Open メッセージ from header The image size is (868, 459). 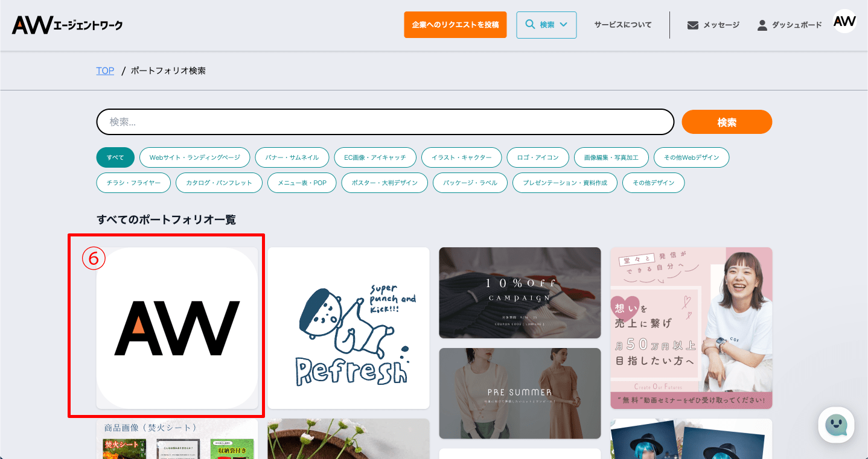[713, 25]
